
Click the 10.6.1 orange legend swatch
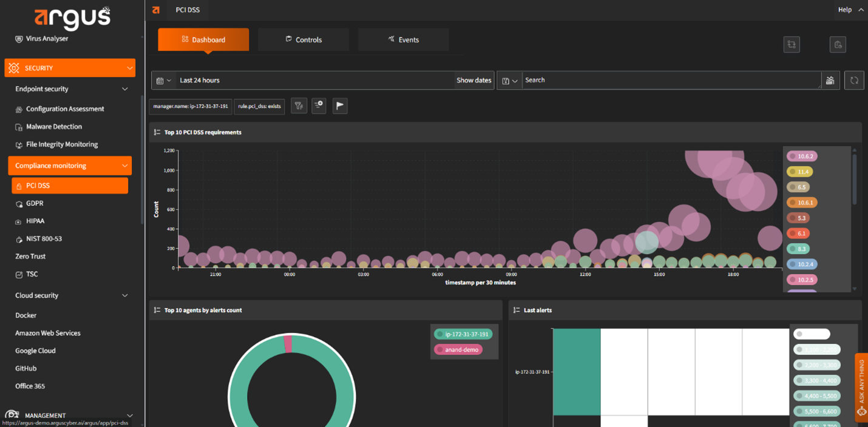pyautogui.click(x=793, y=203)
